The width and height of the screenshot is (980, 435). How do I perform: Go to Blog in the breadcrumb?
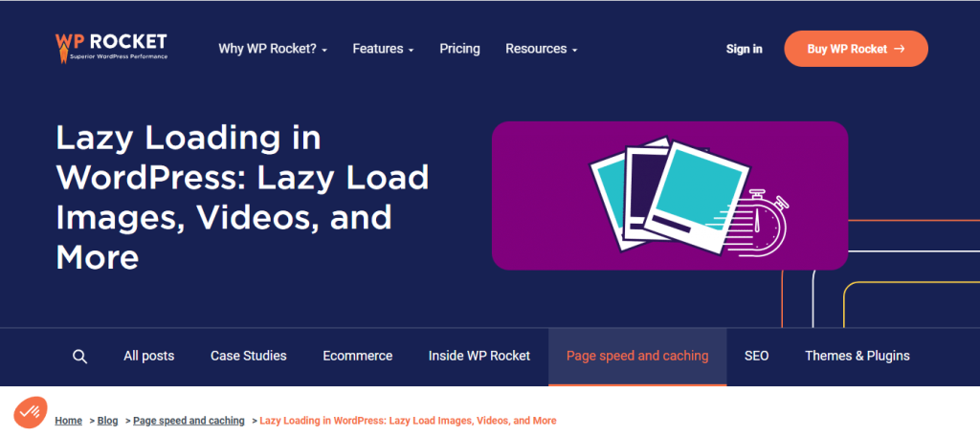pos(107,421)
